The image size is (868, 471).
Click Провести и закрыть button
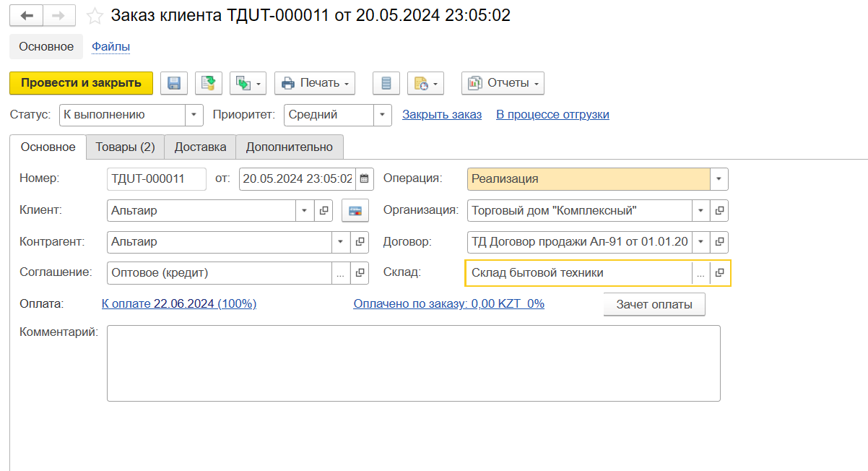coord(81,83)
